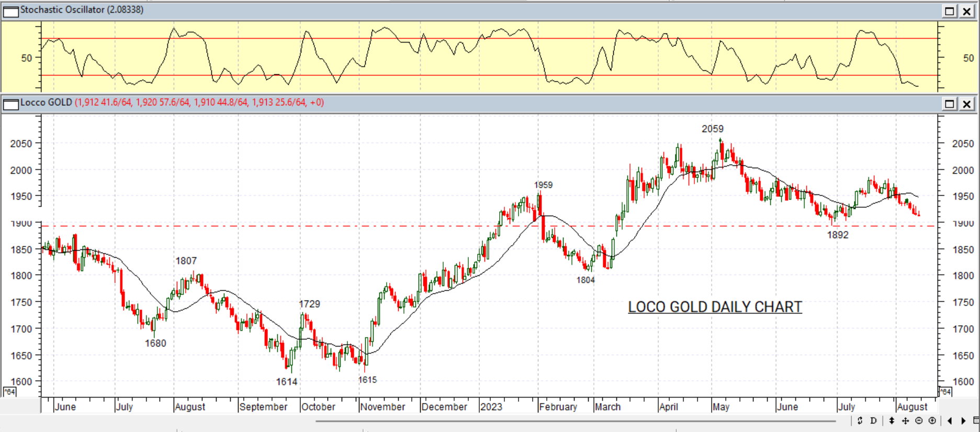Screen dimensions: 980x432
Task: Click the 2059 peak price label
Action: 713,129
